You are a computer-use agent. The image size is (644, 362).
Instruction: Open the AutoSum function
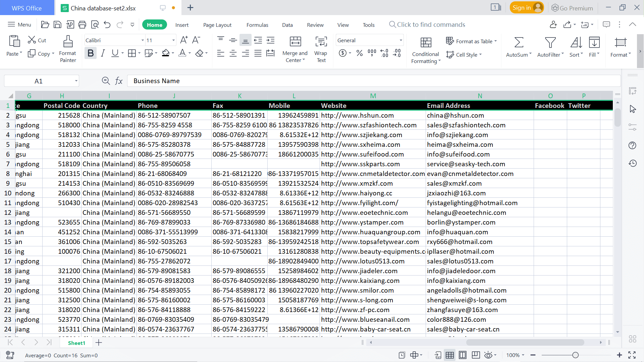518,47
